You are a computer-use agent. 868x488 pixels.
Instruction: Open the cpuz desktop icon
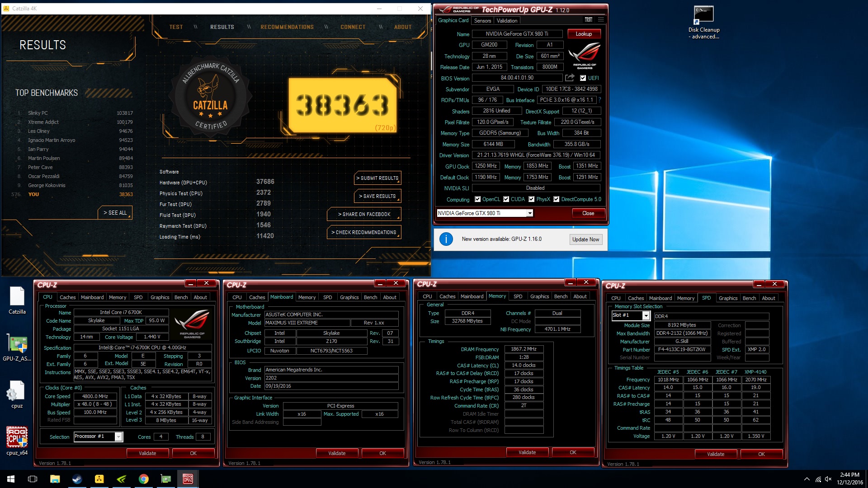17,394
